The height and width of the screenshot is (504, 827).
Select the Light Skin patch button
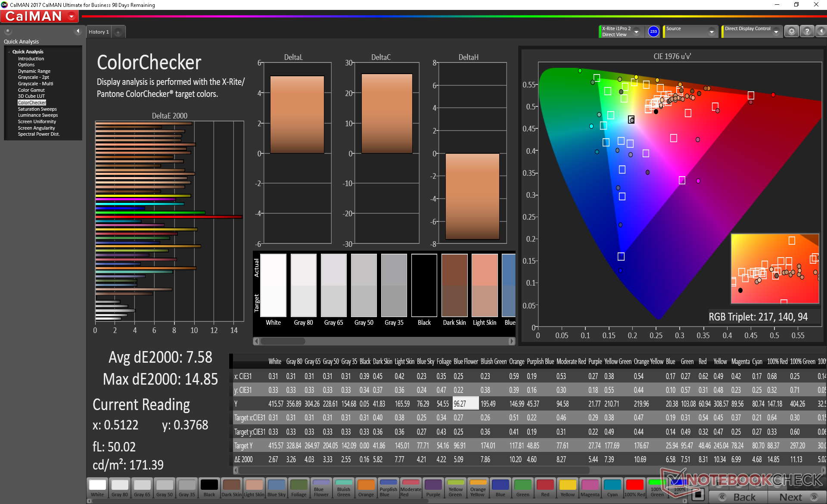254,488
